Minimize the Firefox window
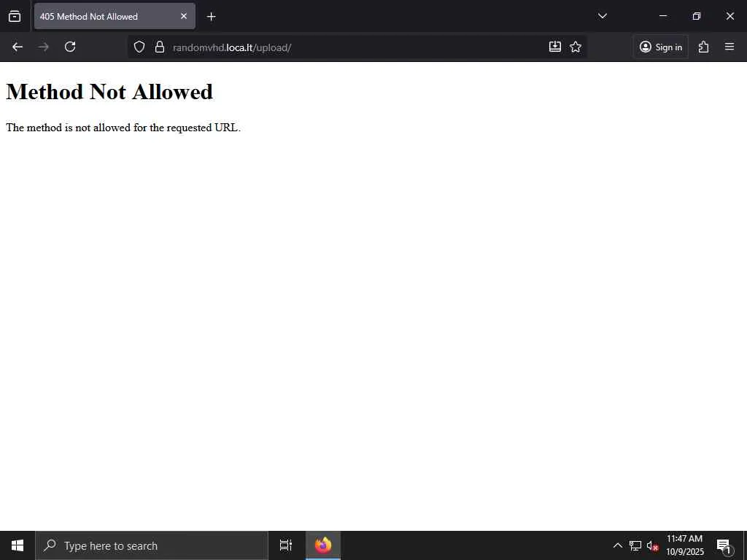 [662, 16]
